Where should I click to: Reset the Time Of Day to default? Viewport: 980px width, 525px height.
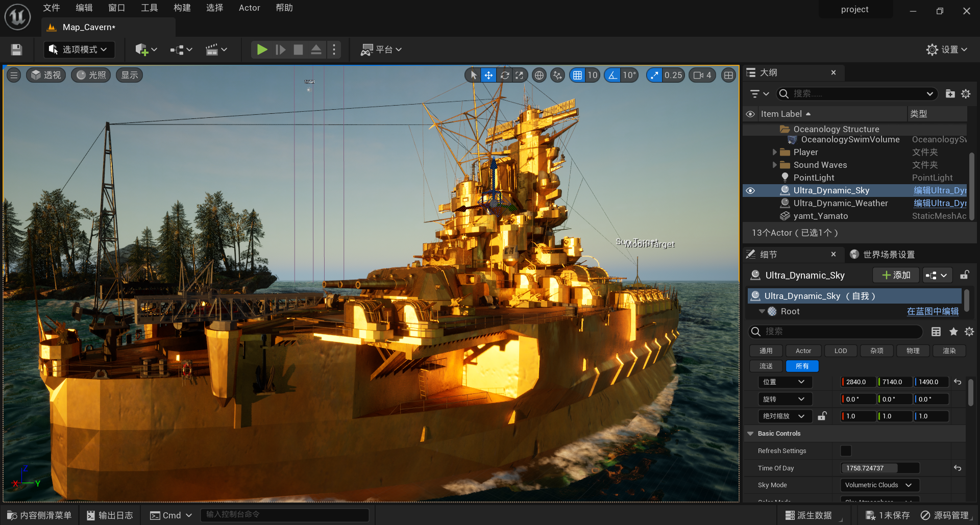[958, 468]
